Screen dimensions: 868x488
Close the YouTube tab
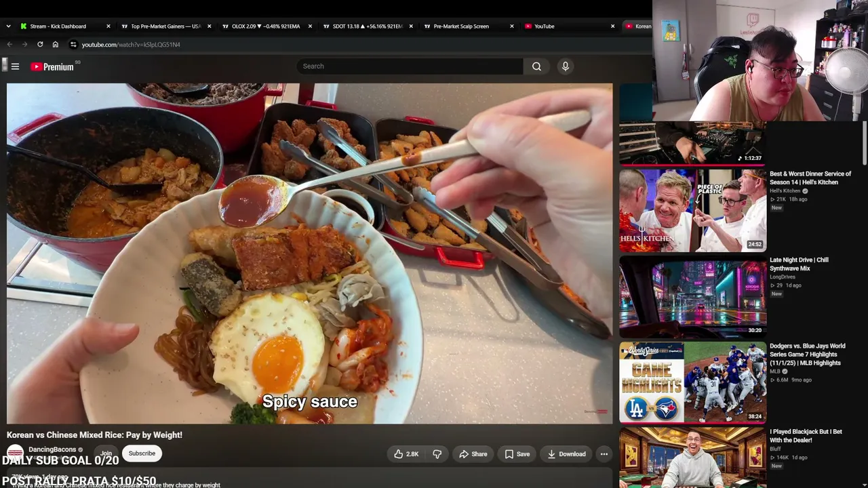[x=612, y=26]
